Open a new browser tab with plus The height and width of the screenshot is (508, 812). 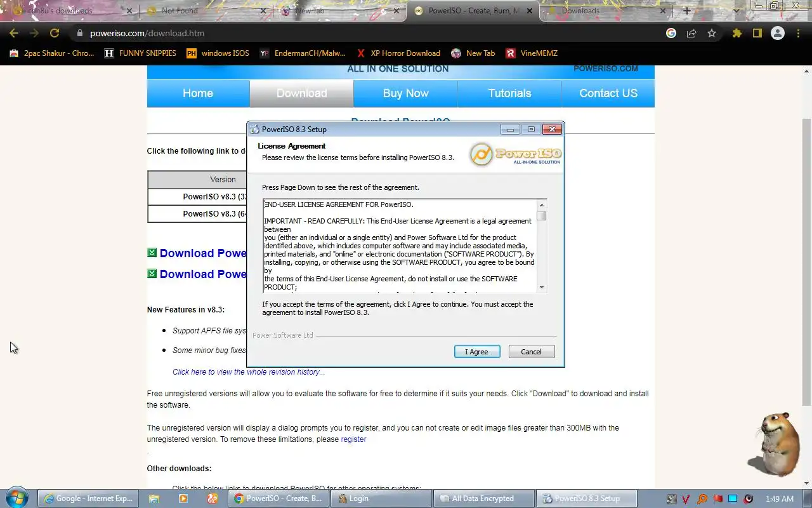click(x=686, y=11)
